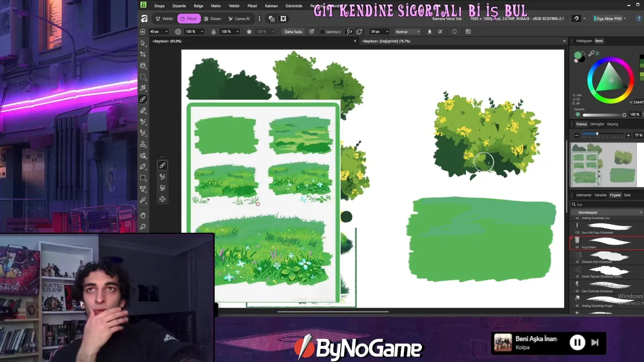
Task: Select the Color Picker eyedropper tool
Action: 143,200
